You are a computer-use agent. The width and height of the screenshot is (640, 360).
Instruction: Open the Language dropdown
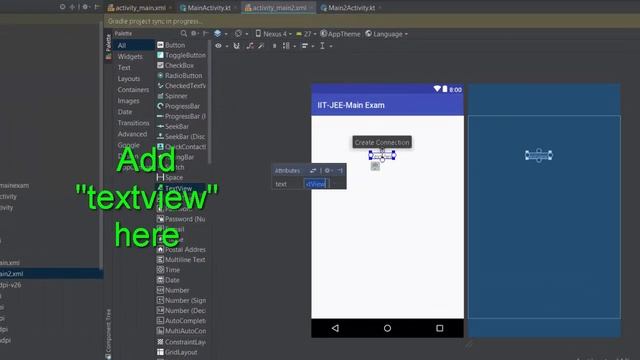[x=386, y=34]
